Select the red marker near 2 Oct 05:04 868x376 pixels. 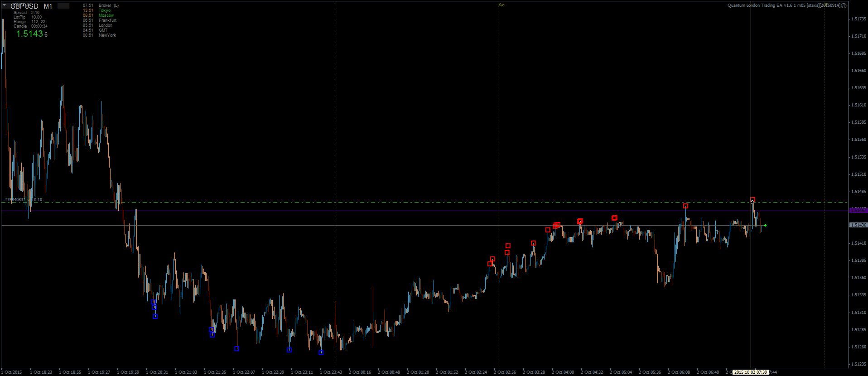(614, 218)
